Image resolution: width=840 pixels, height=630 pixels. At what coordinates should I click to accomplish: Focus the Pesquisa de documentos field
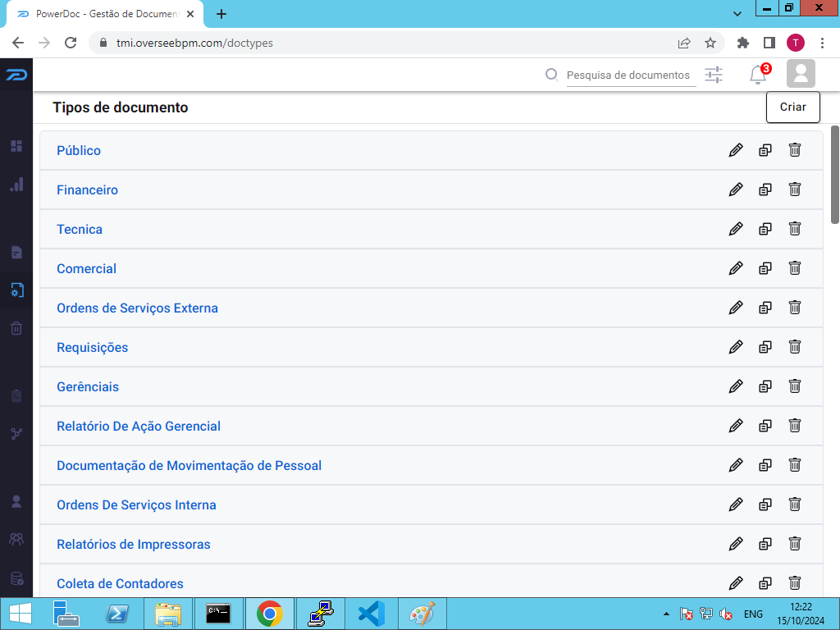coord(631,75)
